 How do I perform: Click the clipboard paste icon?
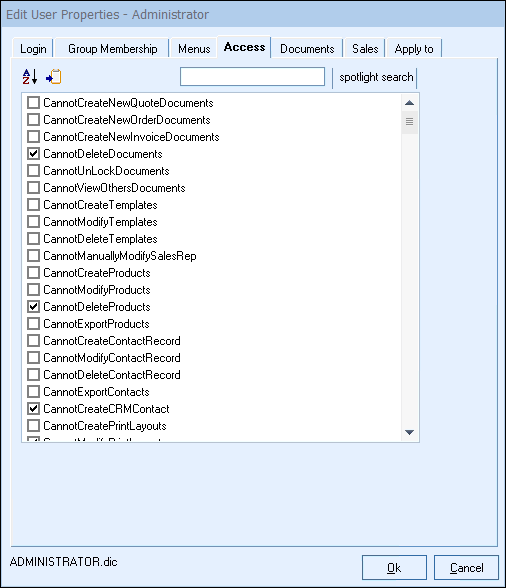tap(54, 76)
